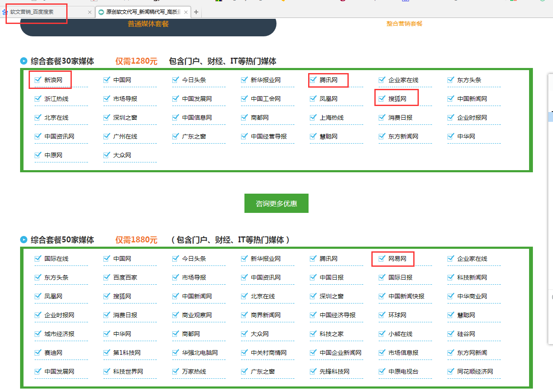Toggle the 中国工会网 checkbox

click(244, 98)
